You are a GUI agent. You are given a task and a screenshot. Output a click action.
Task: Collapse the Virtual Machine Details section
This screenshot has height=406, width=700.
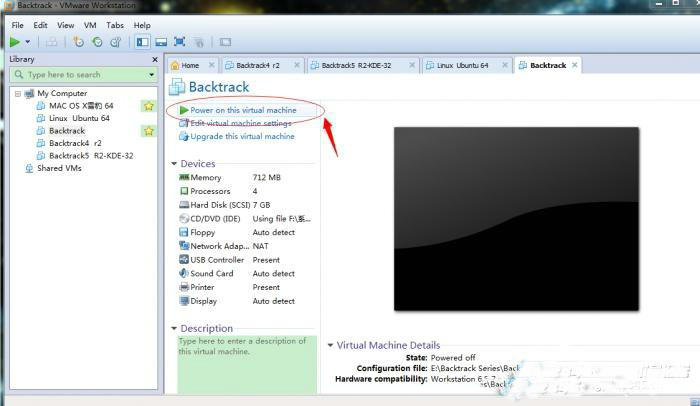click(x=330, y=345)
